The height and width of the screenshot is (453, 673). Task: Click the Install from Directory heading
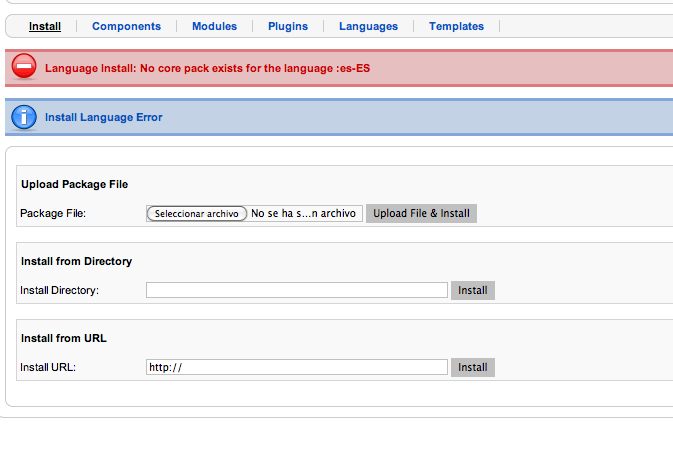(x=76, y=261)
